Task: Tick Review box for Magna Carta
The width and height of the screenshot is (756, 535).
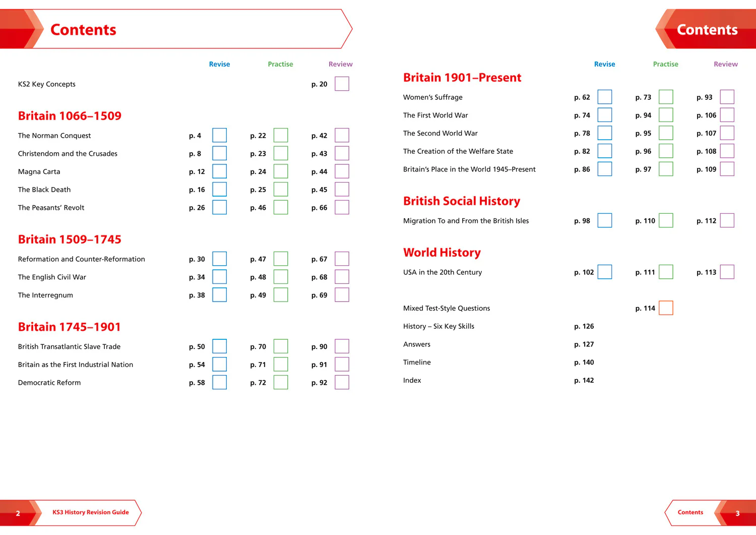Action: [342, 171]
